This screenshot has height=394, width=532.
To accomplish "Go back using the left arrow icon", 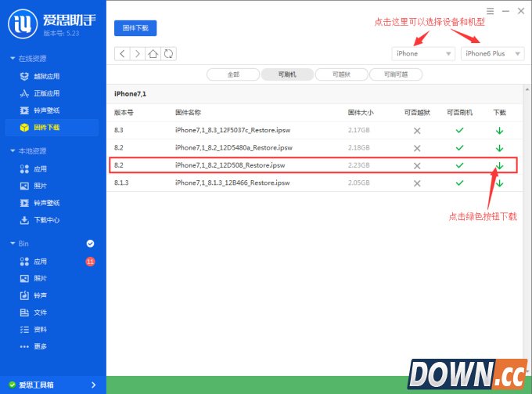I will pyautogui.click(x=122, y=53).
